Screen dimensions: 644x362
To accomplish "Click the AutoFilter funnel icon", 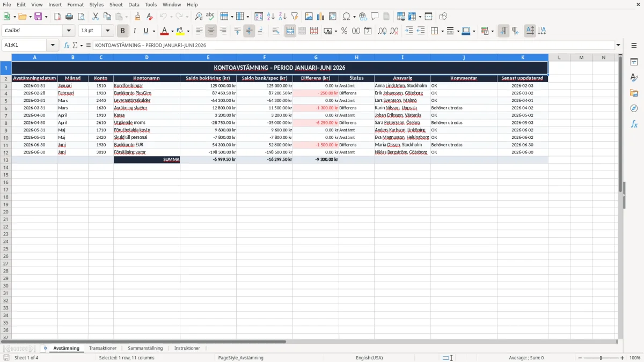I will click(295, 17).
